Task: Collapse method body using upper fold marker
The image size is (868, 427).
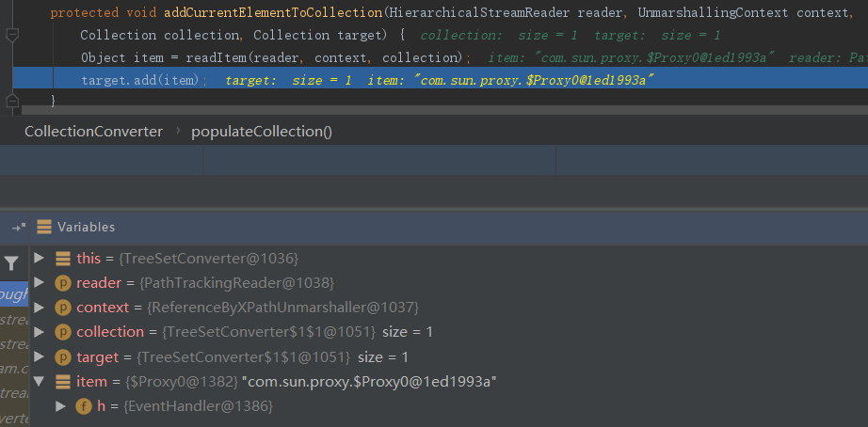Action: (x=11, y=35)
